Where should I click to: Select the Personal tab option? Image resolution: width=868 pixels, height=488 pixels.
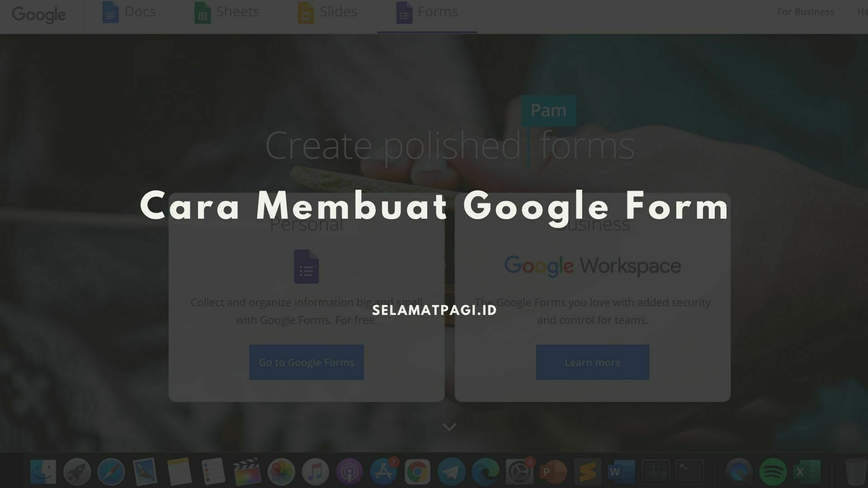[306, 224]
